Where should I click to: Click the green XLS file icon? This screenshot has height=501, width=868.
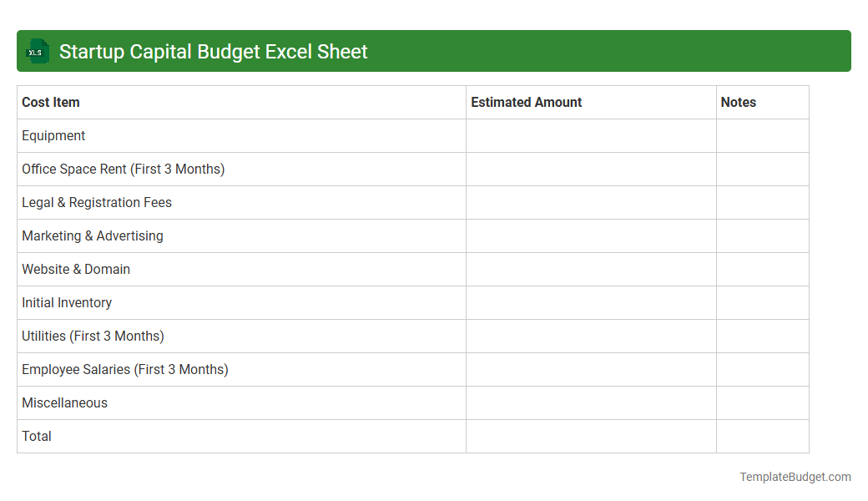(x=37, y=51)
